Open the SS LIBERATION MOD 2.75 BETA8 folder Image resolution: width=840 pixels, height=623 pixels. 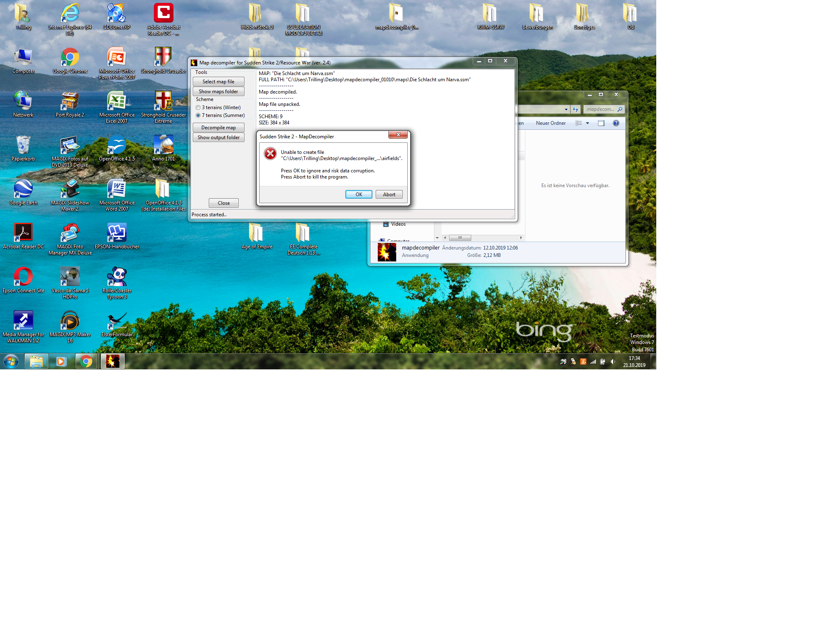pos(304,19)
